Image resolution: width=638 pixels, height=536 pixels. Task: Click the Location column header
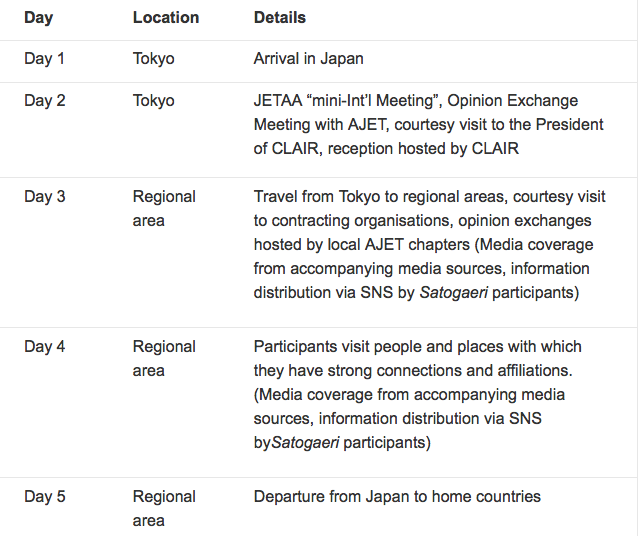(x=166, y=18)
